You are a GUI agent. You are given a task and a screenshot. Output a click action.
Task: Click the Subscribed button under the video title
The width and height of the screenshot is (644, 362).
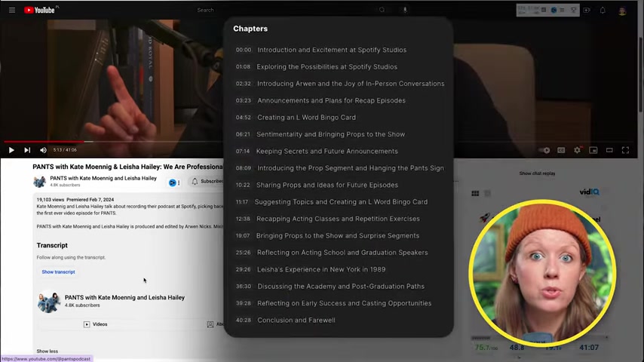pos(206,181)
